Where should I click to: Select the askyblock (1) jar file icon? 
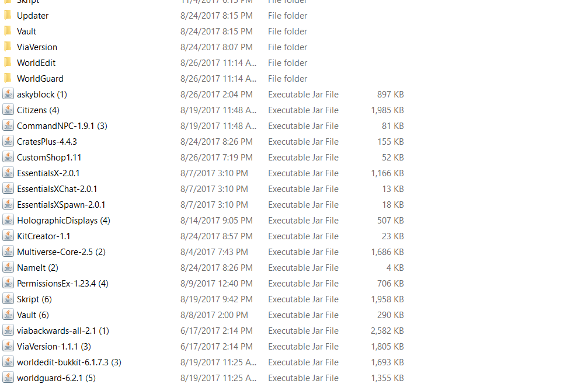click(x=8, y=94)
